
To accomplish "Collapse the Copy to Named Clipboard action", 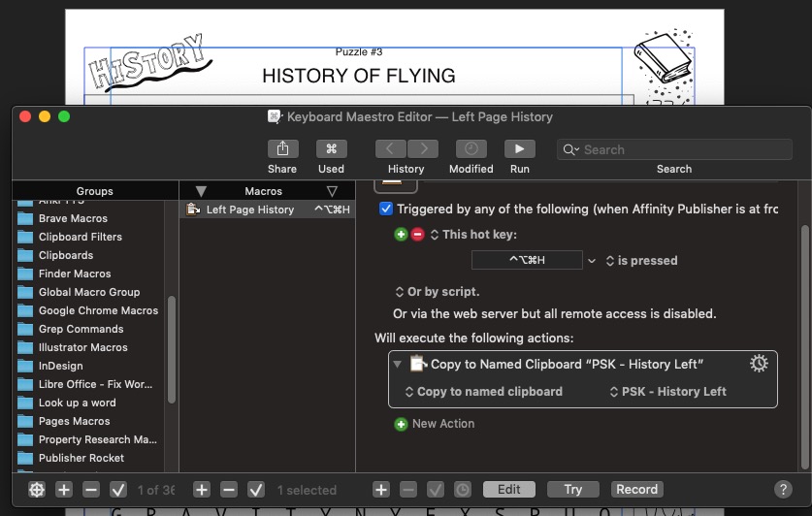I will coord(397,365).
